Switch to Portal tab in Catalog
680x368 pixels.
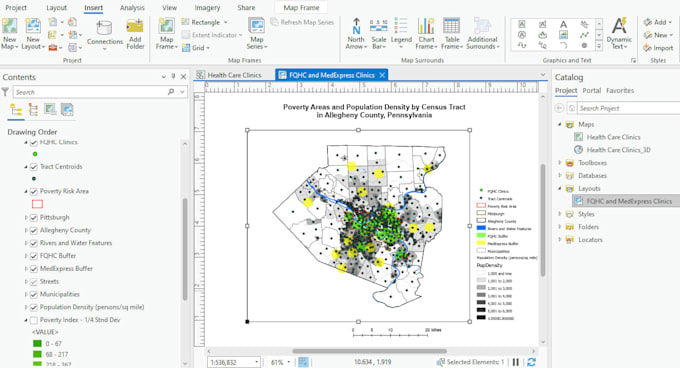[x=592, y=91]
